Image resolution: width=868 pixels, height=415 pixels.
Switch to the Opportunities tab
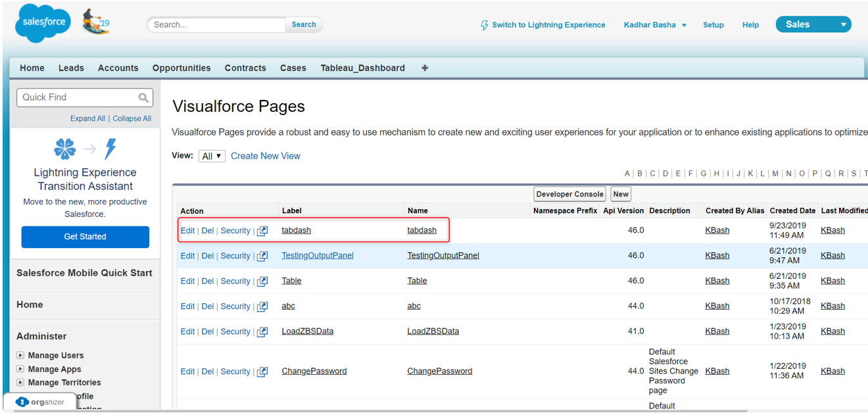pos(181,68)
